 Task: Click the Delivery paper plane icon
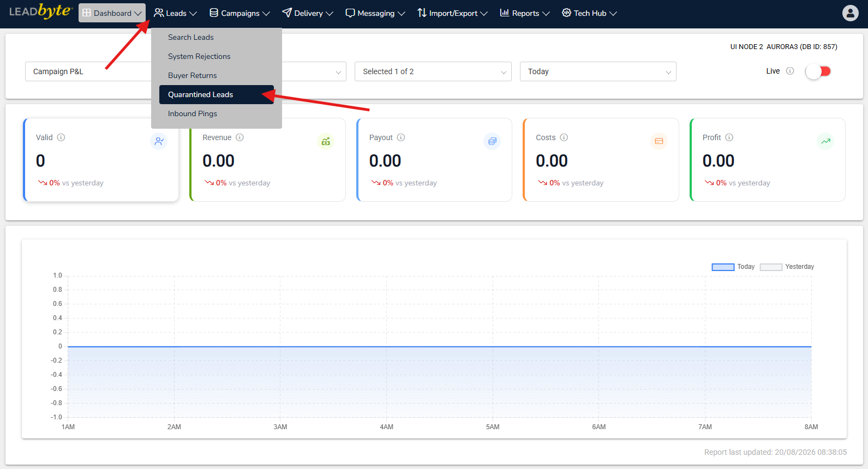pos(287,13)
